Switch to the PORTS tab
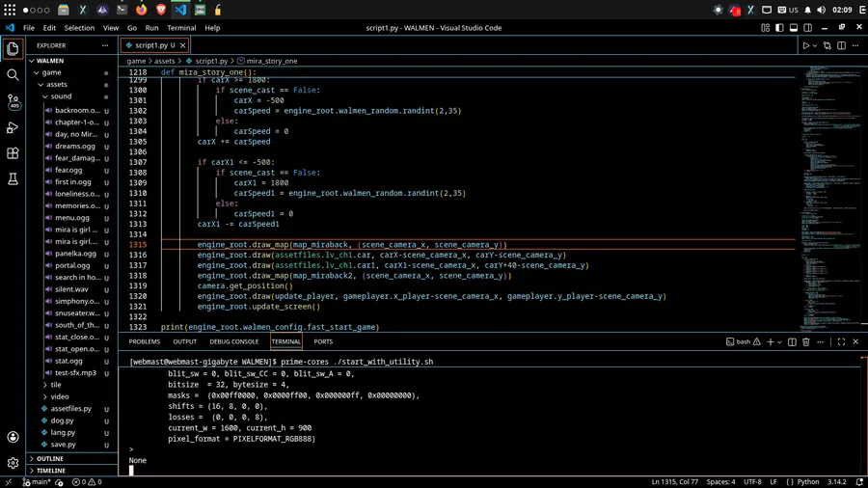 (x=323, y=342)
